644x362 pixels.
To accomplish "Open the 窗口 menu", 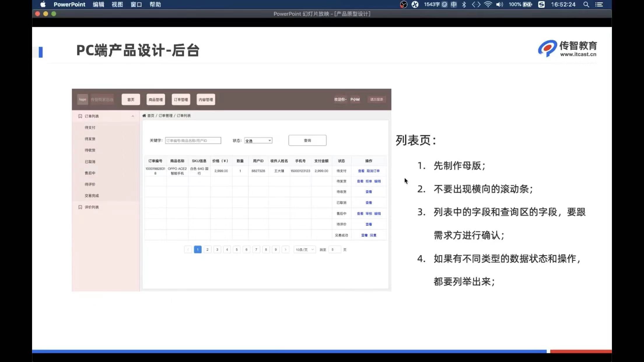I will tap(136, 4).
